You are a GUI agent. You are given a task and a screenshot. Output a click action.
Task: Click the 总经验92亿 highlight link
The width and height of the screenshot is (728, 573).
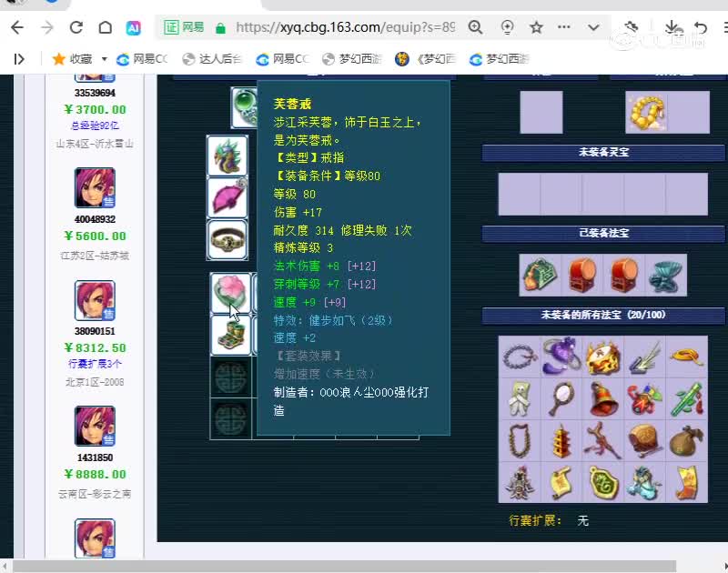tap(95, 126)
